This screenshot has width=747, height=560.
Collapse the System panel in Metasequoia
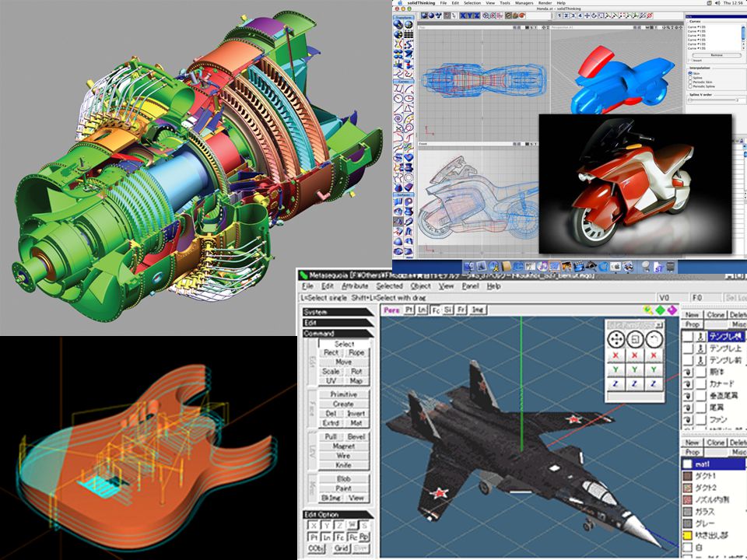click(x=338, y=312)
